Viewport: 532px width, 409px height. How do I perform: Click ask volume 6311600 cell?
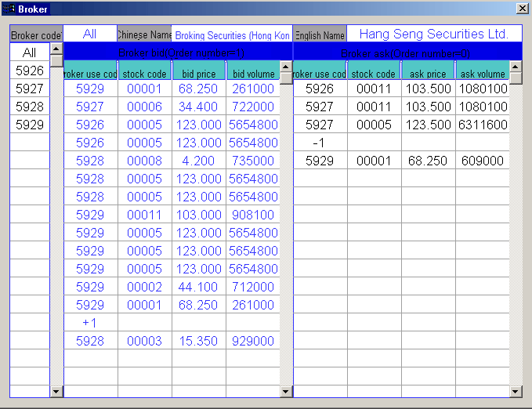483,125
